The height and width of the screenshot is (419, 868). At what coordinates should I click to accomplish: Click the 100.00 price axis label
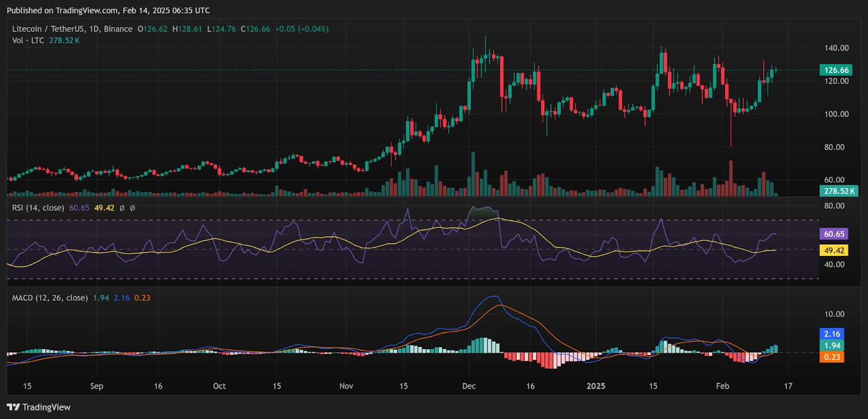pyautogui.click(x=837, y=114)
